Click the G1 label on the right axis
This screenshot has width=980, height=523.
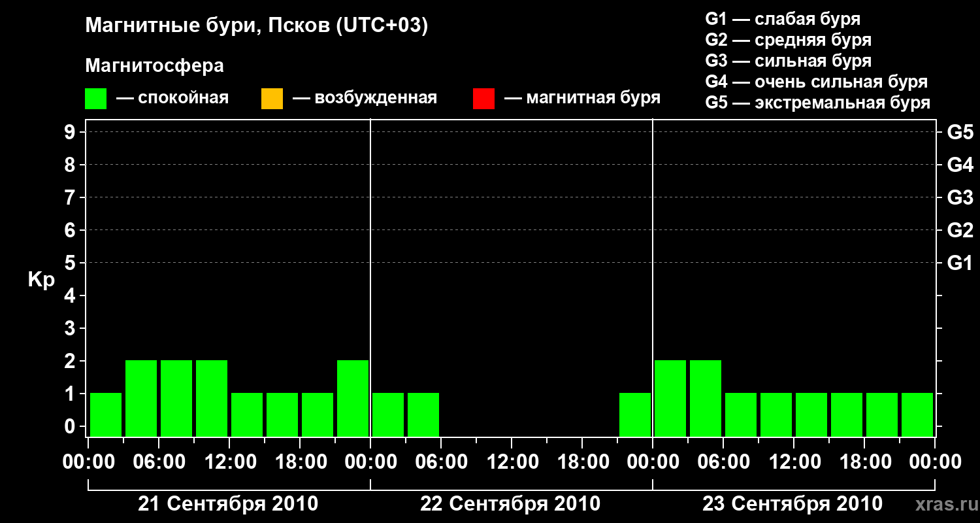pyautogui.click(x=960, y=263)
